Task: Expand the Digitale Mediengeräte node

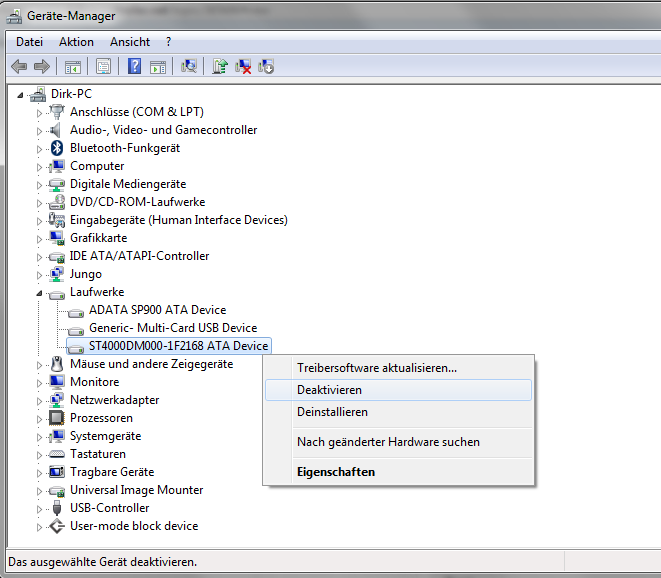Action: (x=39, y=185)
